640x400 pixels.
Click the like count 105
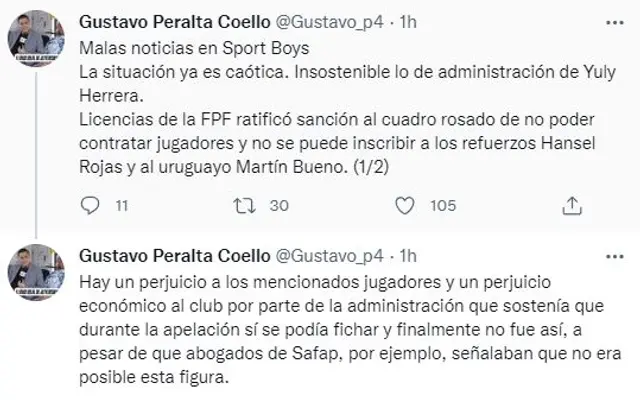click(x=443, y=206)
